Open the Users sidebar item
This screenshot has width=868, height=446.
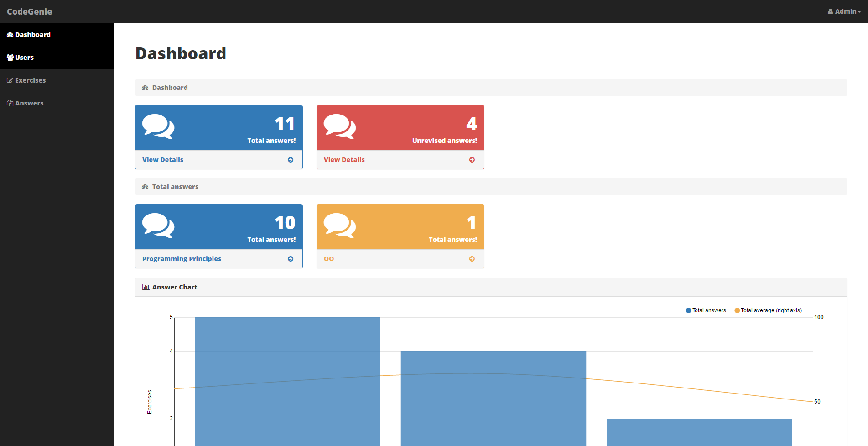pyautogui.click(x=57, y=58)
